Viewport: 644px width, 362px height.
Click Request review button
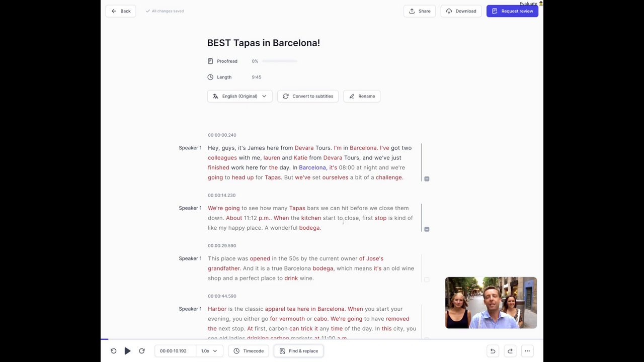click(512, 11)
